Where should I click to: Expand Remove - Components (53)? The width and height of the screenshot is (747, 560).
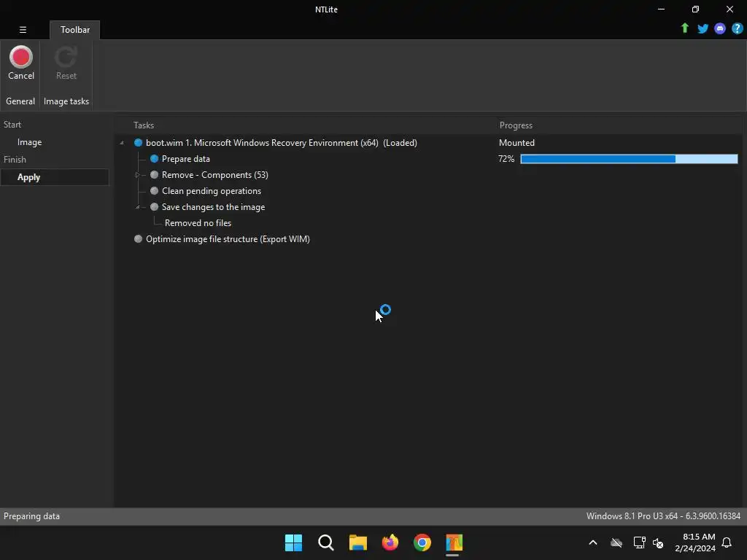137,175
